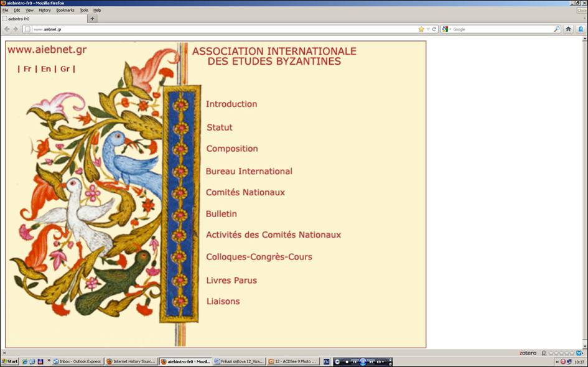
Task: Switch to Inbox - Outlook Express in the taskbar
Action: click(x=77, y=361)
